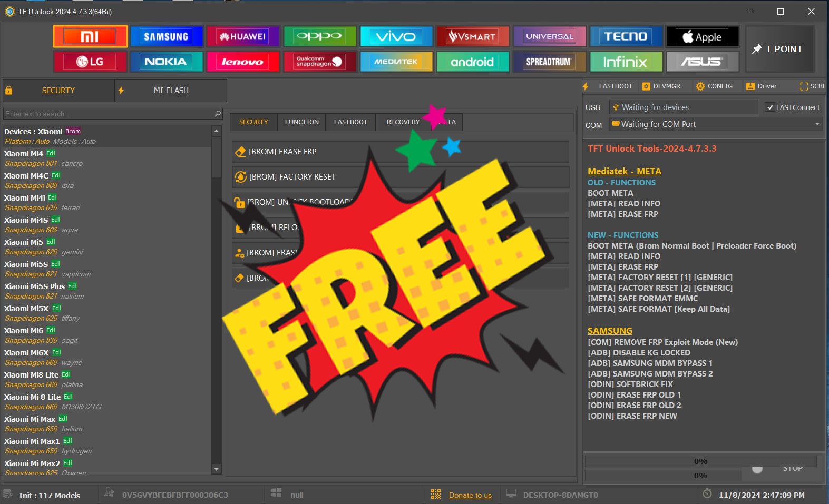Click the Waiting for devices USB field
The image size is (829, 504).
pos(684,107)
